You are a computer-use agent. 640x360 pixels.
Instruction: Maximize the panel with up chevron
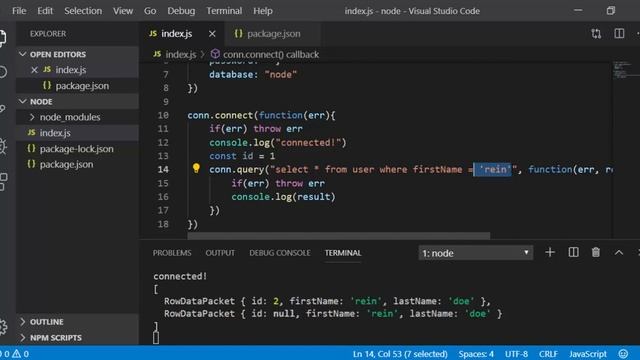619,253
